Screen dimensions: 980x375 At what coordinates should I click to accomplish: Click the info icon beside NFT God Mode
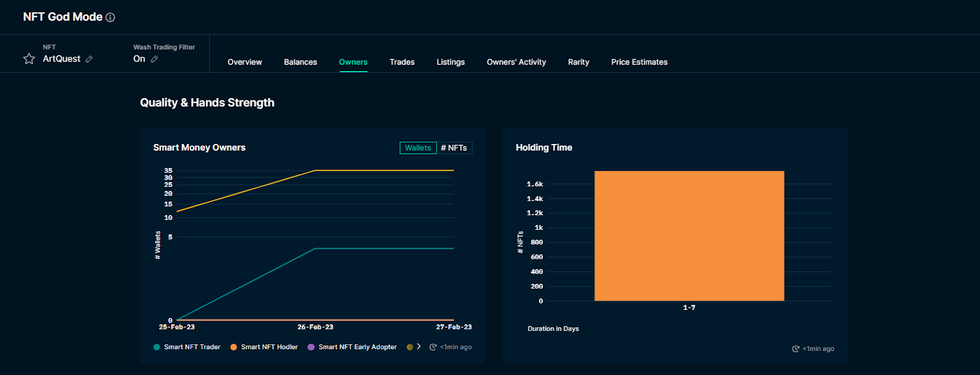pos(110,18)
